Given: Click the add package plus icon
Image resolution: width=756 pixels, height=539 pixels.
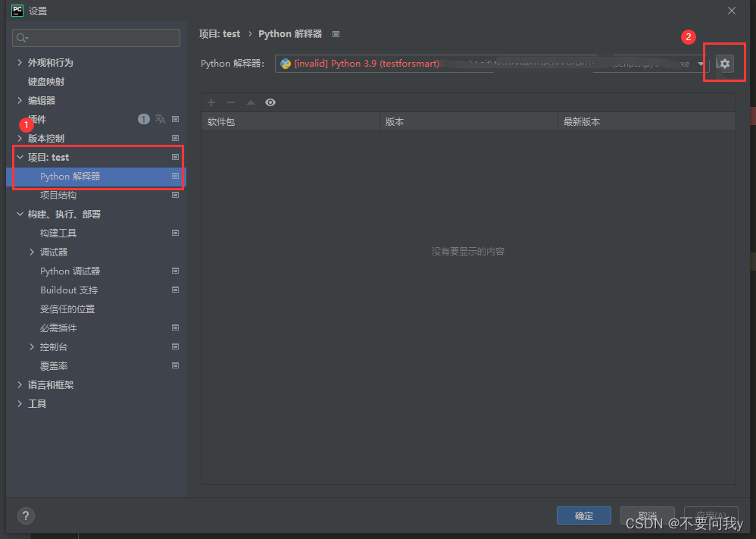Looking at the screenshot, I should coord(211,102).
